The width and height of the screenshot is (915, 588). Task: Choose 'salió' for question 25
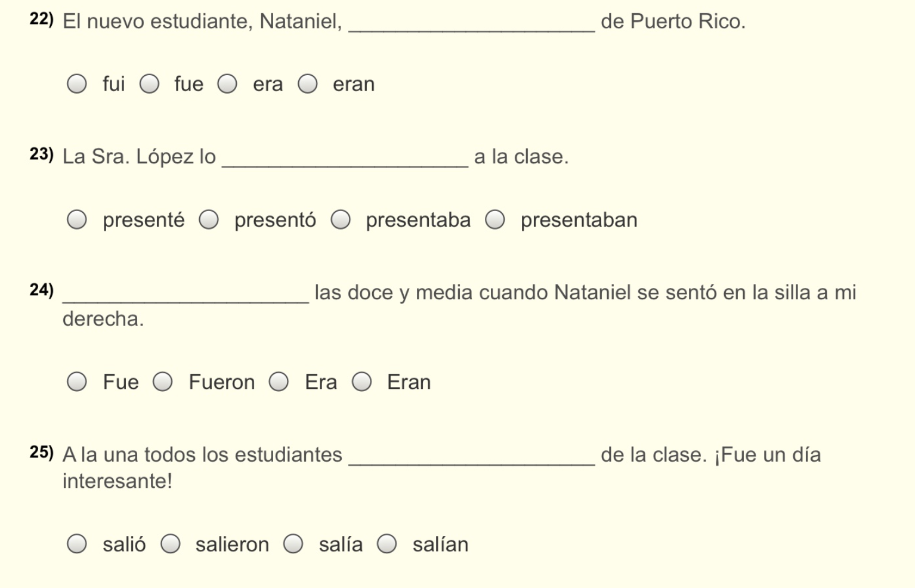click(x=77, y=544)
